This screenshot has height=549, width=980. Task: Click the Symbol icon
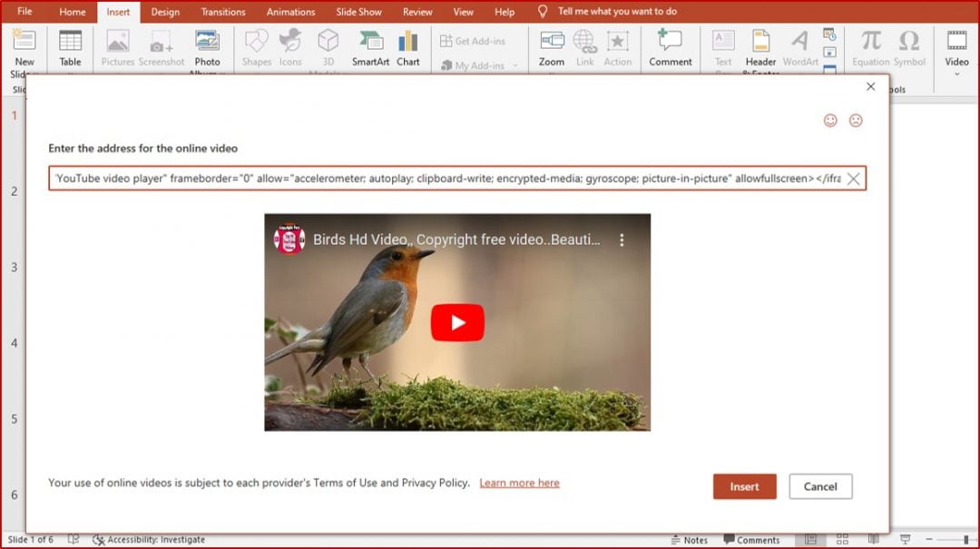[x=909, y=47]
